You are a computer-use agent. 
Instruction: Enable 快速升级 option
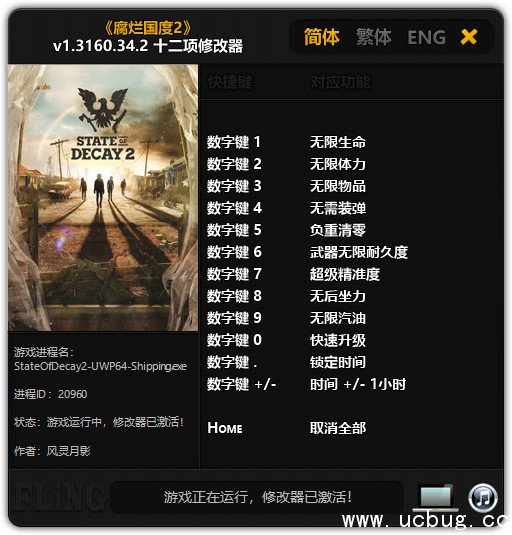338,340
